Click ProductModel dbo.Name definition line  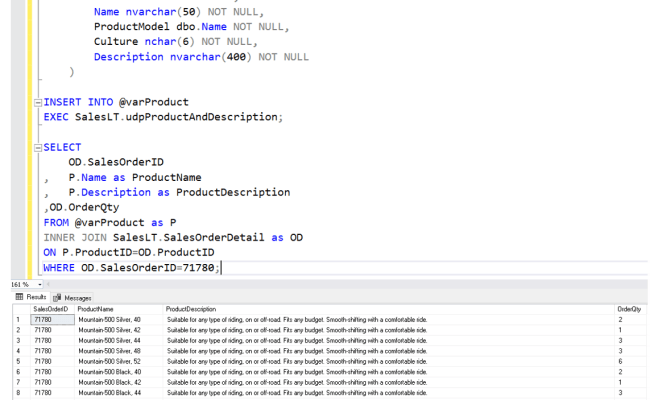[191, 27]
